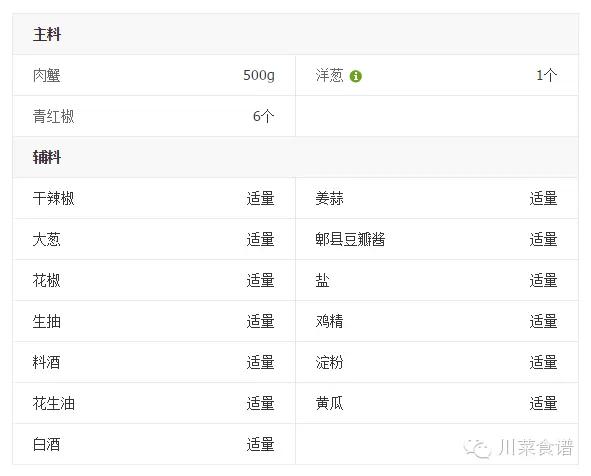The width and height of the screenshot is (591, 476).
Task: Click the 500g quantity for 肉蟹
Action: click(259, 75)
